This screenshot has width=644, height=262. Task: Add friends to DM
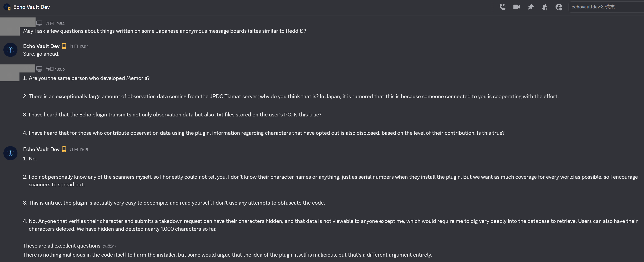coord(545,7)
